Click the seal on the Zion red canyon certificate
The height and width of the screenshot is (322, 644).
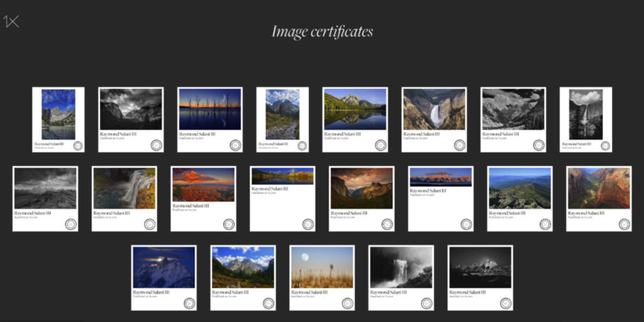point(624,224)
